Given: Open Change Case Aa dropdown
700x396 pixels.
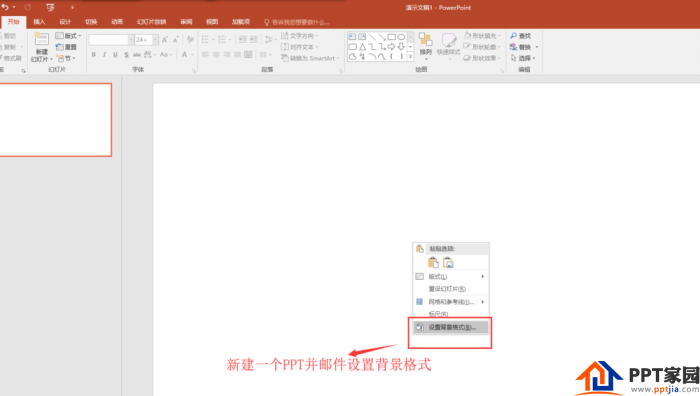Looking at the screenshot, I should click(x=166, y=54).
